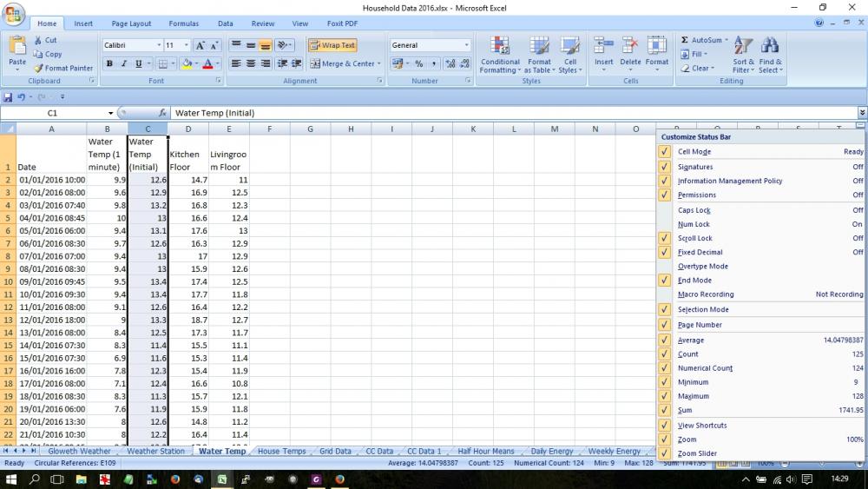Toggle Numerical Count status option

(x=761, y=368)
